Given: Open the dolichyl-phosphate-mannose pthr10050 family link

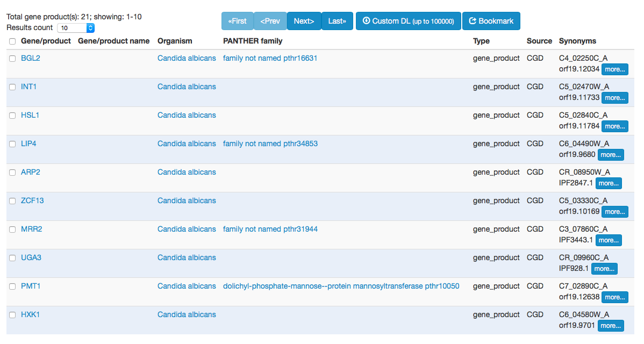Looking at the screenshot, I should pyautogui.click(x=341, y=286).
